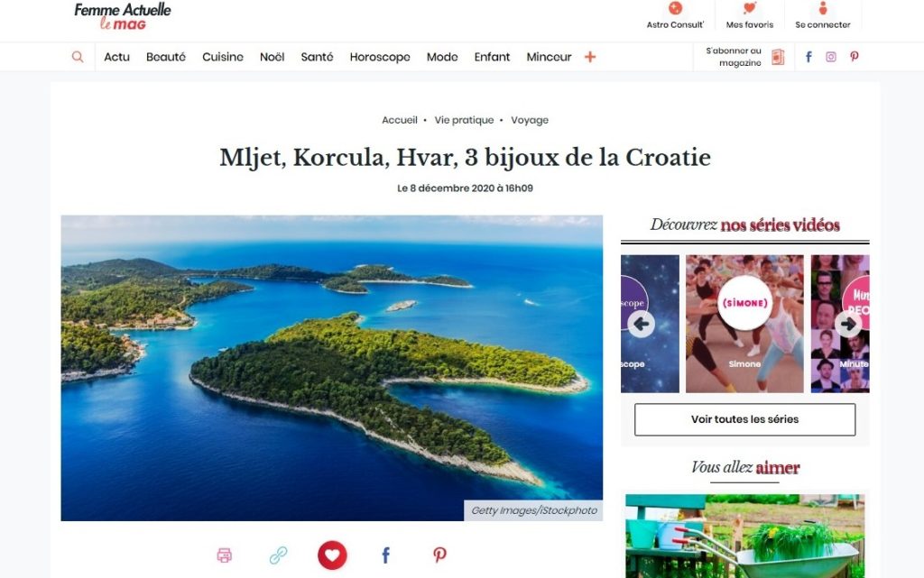The image size is (924, 578).
Task: Open Mes favoris heart icon
Action: tap(750, 8)
